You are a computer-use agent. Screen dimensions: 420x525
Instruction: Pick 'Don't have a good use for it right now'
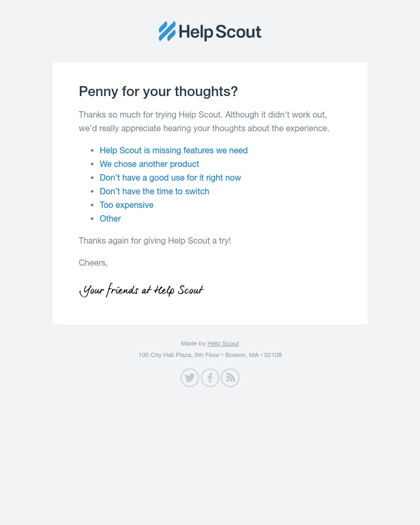tap(170, 177)
